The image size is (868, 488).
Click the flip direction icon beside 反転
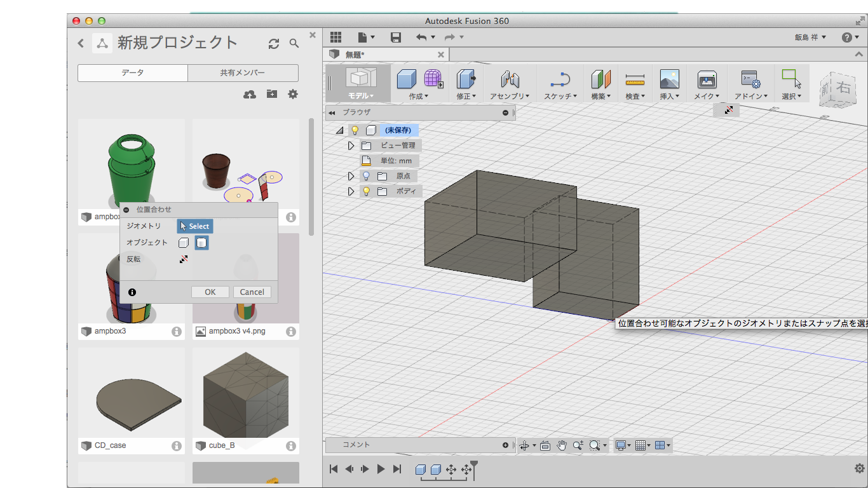184,259
